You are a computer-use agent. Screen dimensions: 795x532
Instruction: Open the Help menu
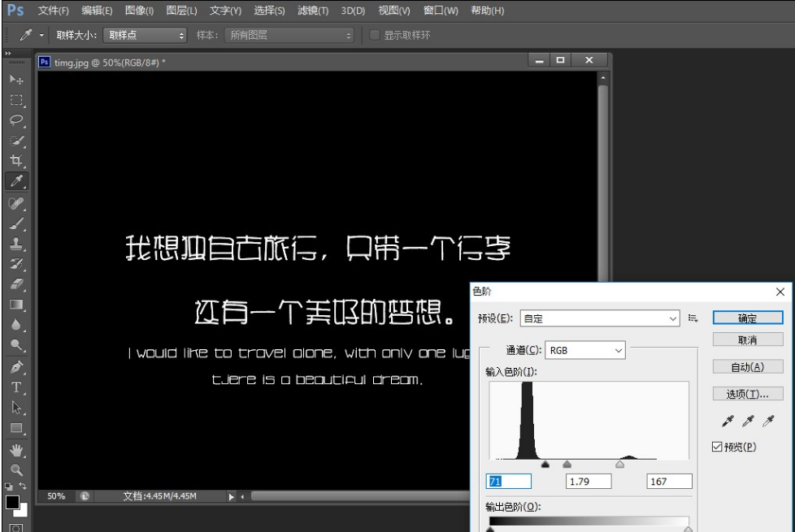coord(487,10)
